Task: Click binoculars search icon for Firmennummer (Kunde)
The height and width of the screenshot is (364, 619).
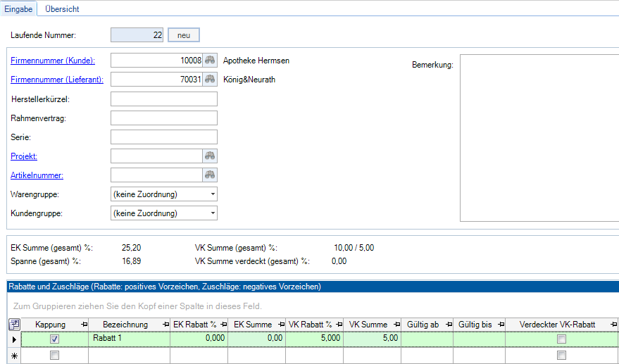Action: pyautogui.click(x=210, y=61)
